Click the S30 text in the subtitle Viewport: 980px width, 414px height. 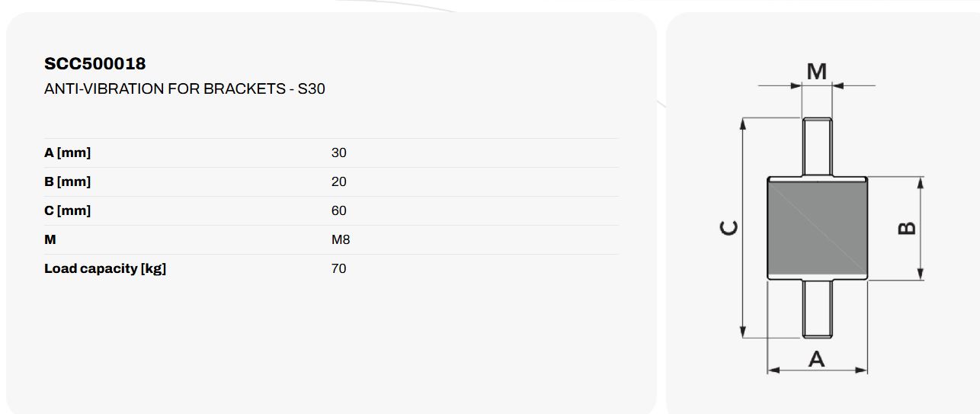point(311,88)
